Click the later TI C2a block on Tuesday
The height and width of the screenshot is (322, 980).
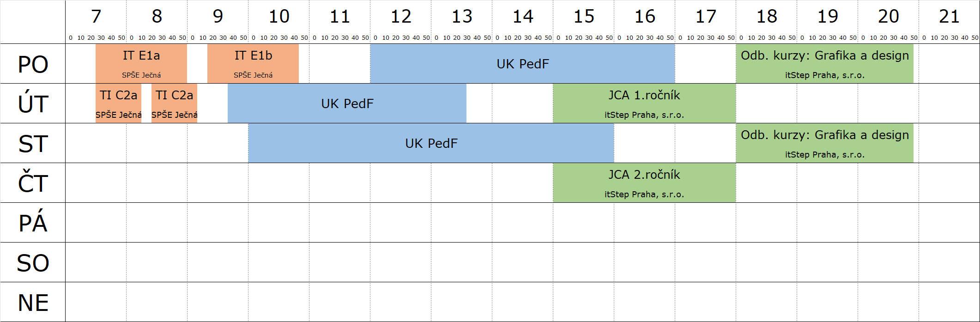tap(174, 103)
